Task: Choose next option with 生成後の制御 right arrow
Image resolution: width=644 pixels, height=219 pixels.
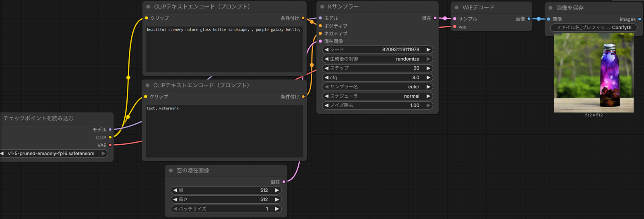Action: point(428,59)
